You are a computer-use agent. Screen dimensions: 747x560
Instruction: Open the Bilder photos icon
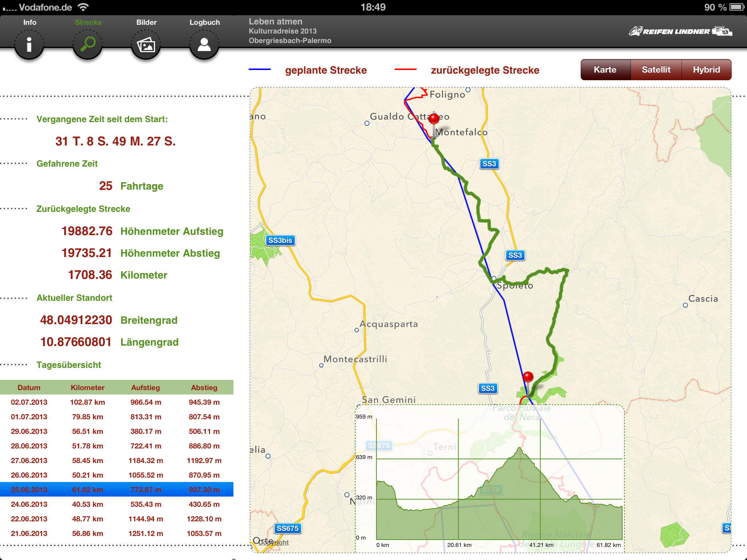coord(146,44)
